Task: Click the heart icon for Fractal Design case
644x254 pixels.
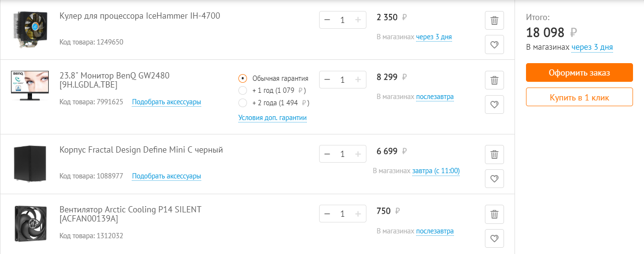Action: pos(494,179)
